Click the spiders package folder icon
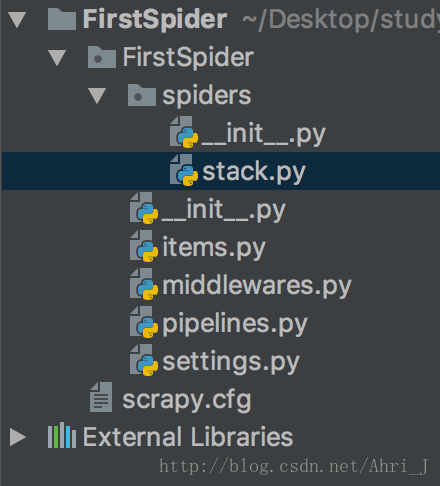 point(142,96)
